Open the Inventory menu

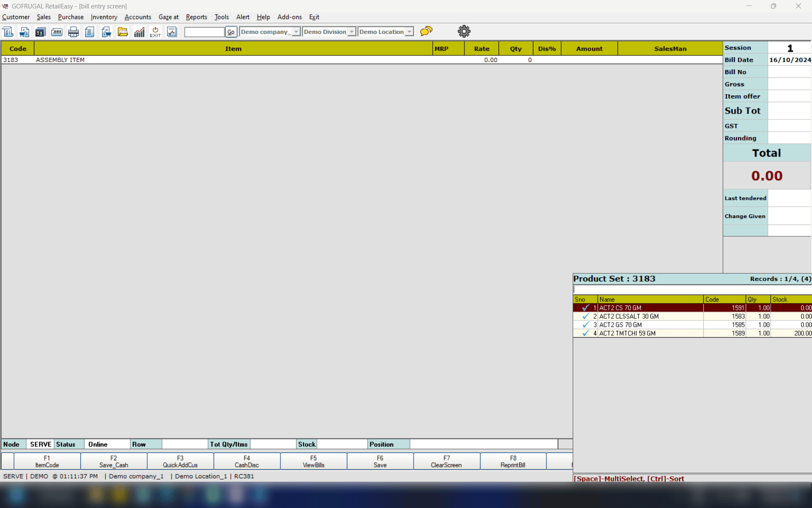click(x=104, y=17)
